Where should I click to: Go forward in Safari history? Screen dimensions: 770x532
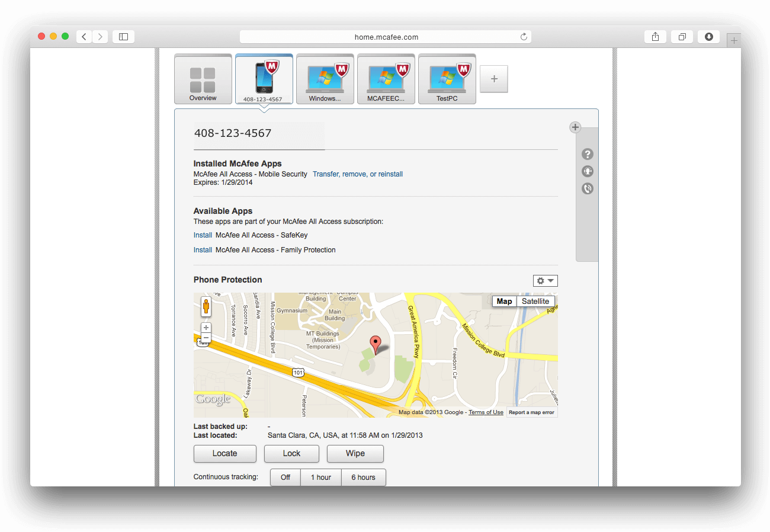[x=100, y=37]
